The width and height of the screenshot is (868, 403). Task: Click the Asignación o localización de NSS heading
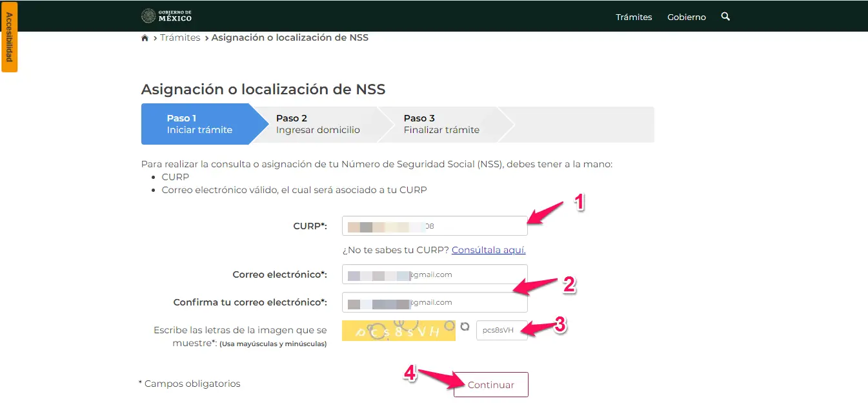[263, 90]
